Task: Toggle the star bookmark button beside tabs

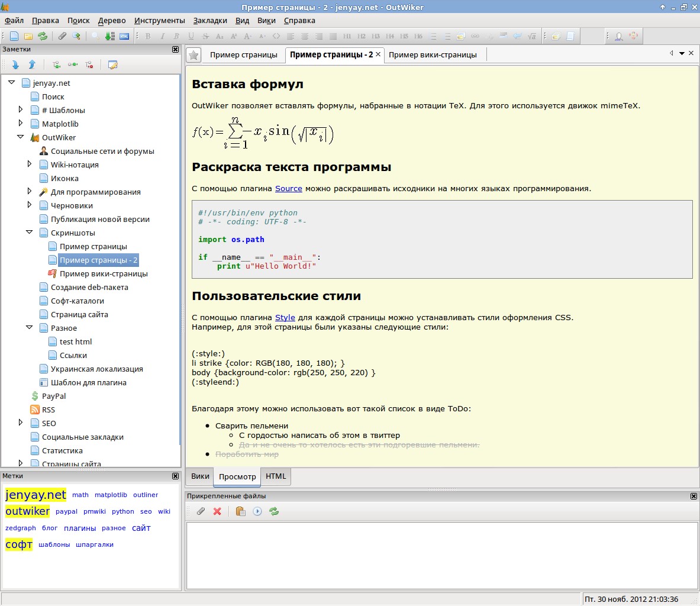Action: coord(193,55)
